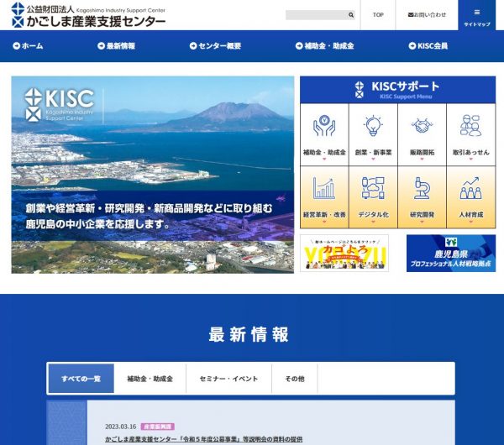Screen dimensions: 504x445
Task: Switch to セミナー・イベント news tab
Action: pyautogui.click(x=228, y=379)
